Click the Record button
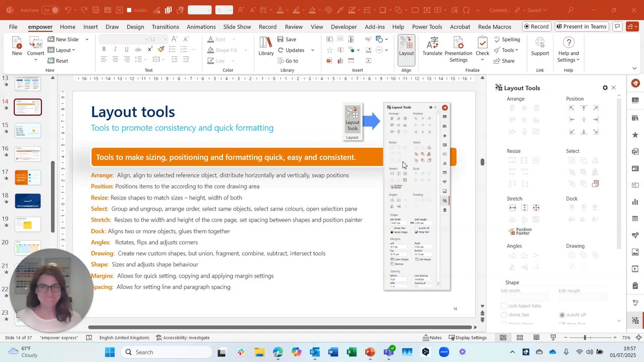644x362 pixels. (x=536, y=27)
